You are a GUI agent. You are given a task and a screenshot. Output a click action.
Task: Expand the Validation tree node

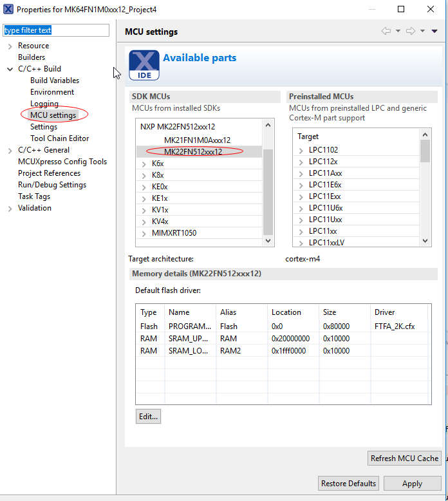[x=10, y=209]
